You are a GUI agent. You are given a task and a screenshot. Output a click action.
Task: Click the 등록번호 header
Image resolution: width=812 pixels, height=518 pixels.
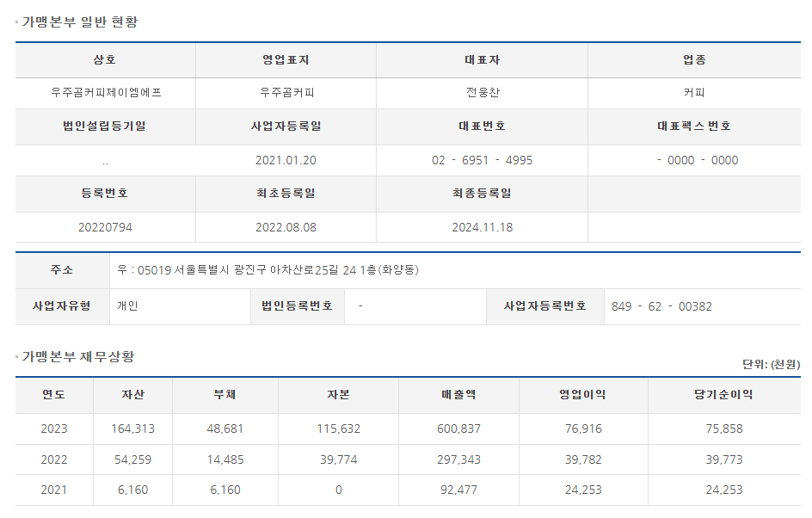(x=105, y=194)
